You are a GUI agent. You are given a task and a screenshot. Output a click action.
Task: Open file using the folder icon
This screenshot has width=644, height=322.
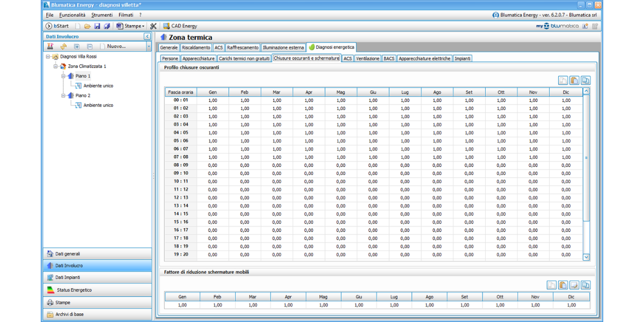pos(87,26)
